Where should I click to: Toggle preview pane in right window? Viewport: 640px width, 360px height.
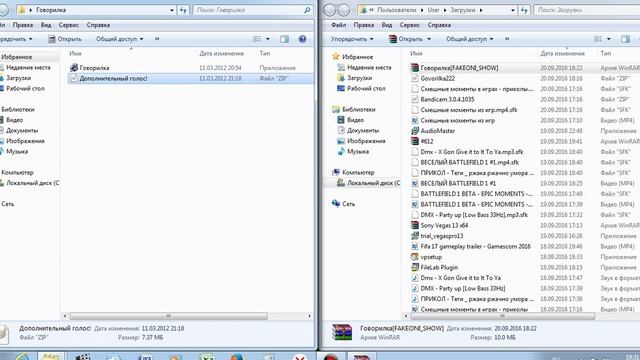coord(625,39)
